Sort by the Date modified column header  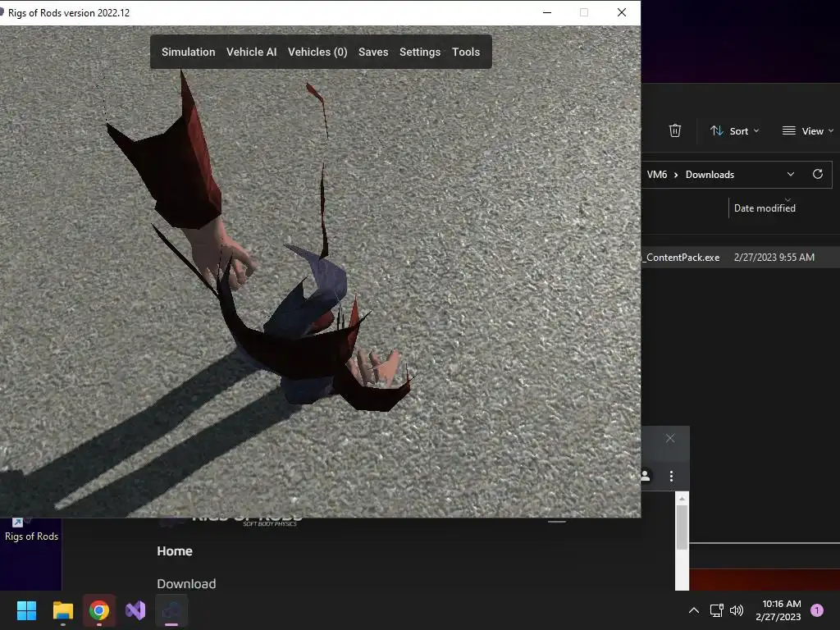(765, 208)
